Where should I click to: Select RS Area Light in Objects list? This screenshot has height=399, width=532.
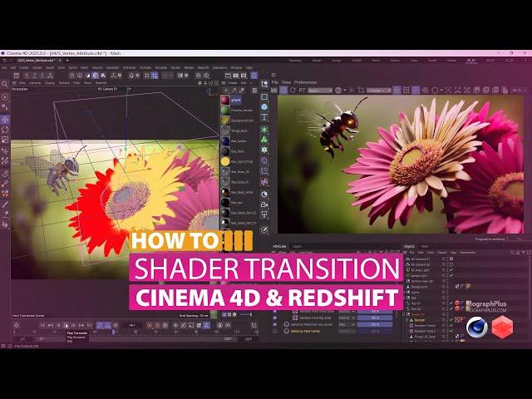pos(421,270)
